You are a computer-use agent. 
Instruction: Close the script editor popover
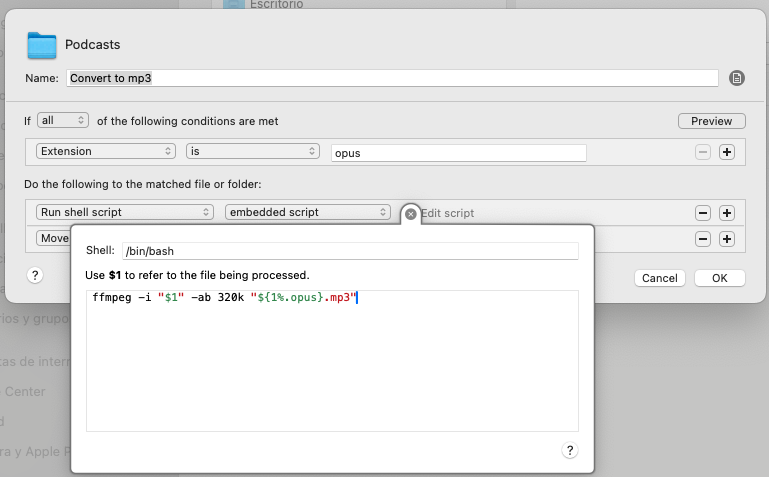[x=410, y=213]
